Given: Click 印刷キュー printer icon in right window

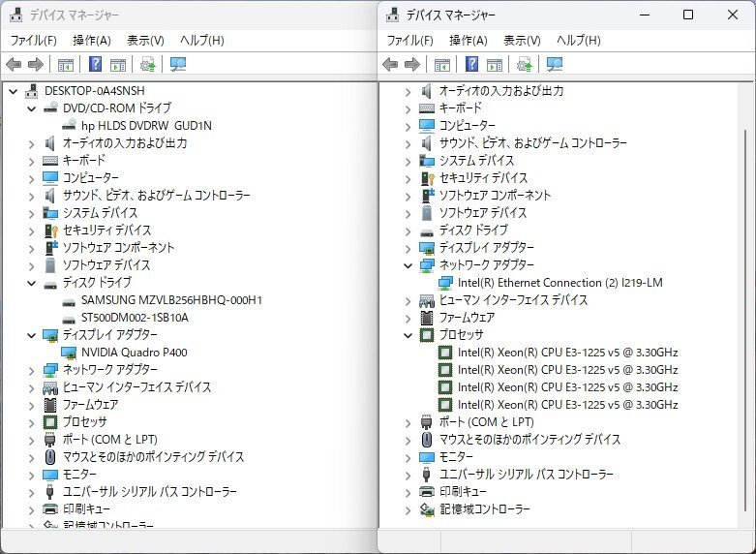Looking at the screenshot, I should [x=427, y=492].
